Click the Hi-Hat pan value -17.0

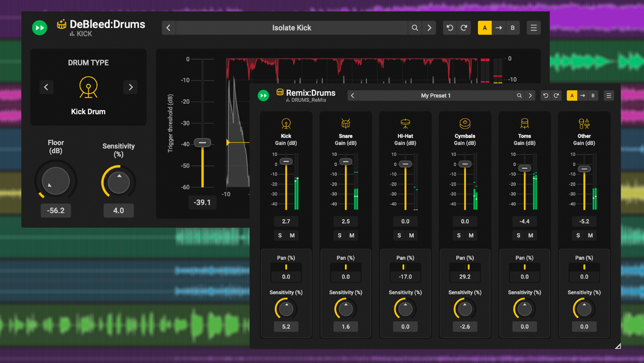point(405,277)
